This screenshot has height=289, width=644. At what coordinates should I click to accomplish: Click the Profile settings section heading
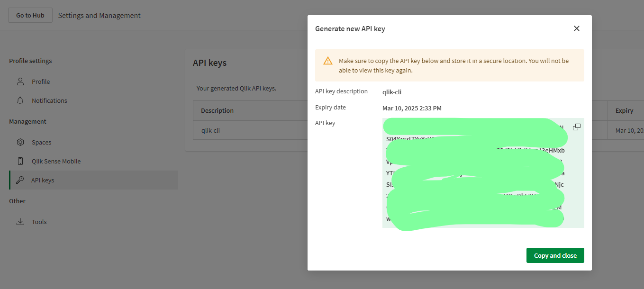pyautogui.click(x=30, y=61)
